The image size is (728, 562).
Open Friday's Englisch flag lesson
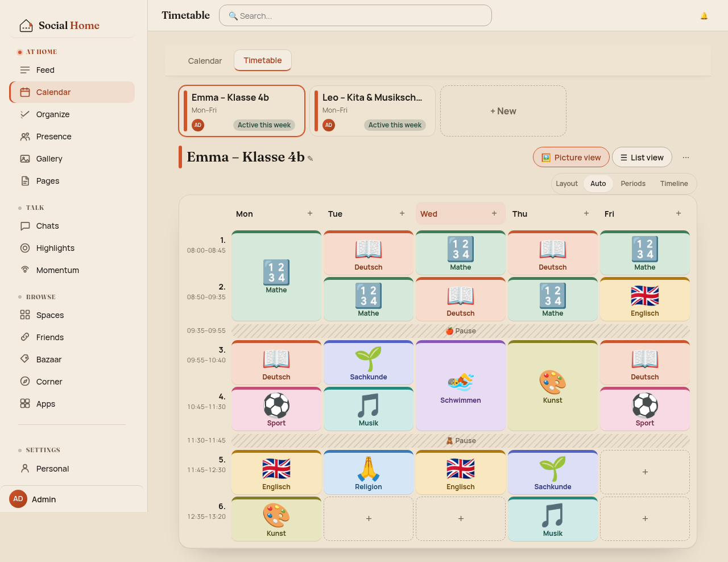point(645,299)
